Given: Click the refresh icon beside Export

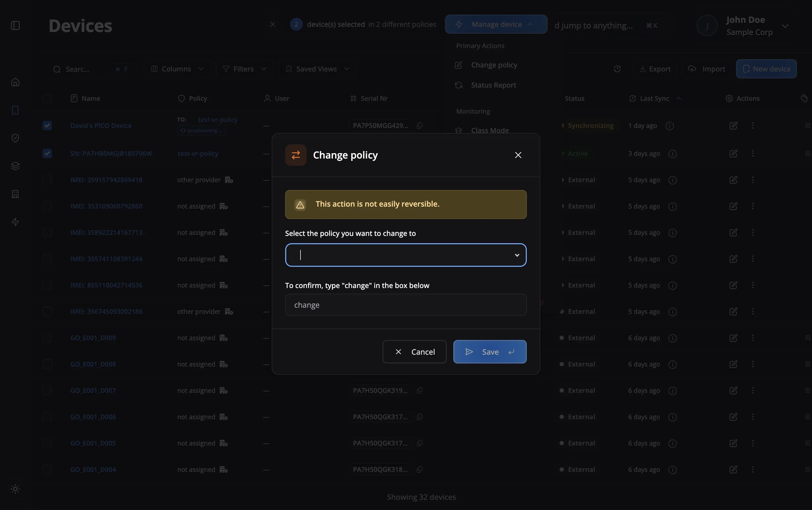Looking at the screenshot, I should [617, 69].
